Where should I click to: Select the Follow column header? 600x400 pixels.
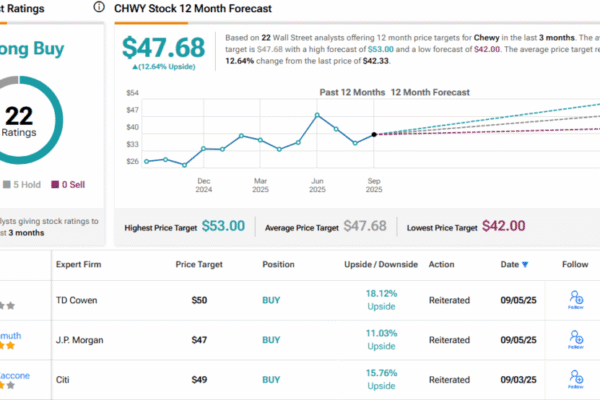pos(575,264)
